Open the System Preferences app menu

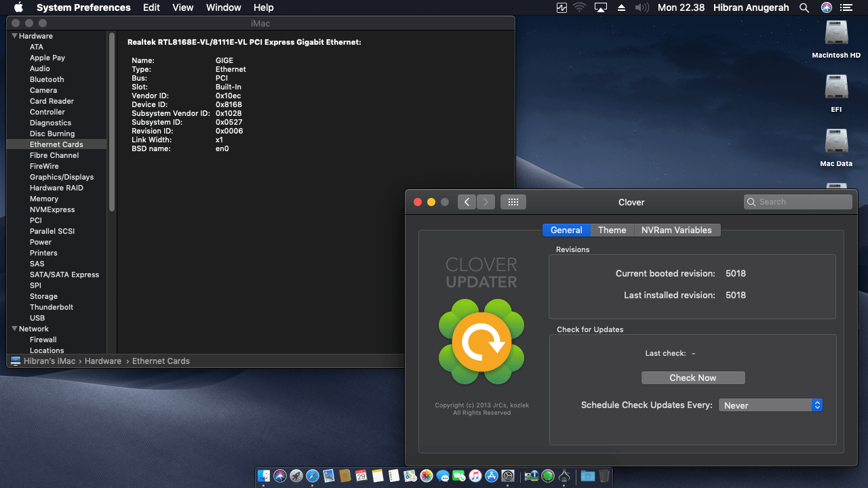click(x=83, y=7)
